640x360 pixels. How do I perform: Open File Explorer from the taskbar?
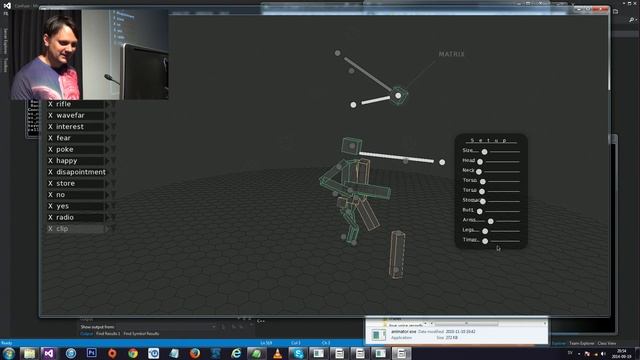click(x=29, y=353)
